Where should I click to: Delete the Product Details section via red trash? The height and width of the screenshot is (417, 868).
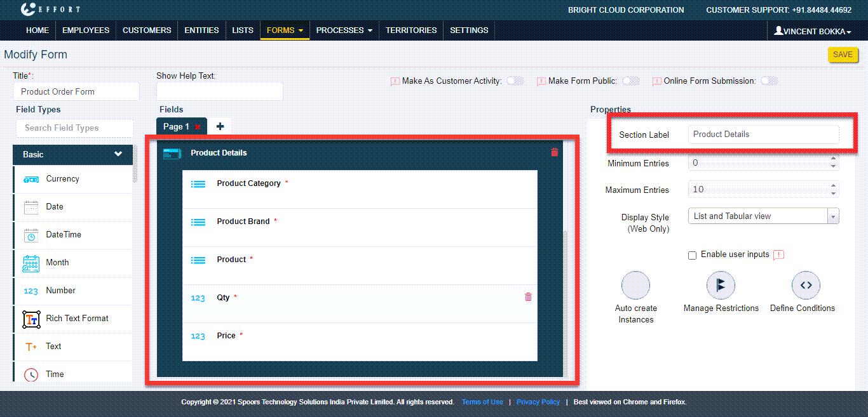555,152
